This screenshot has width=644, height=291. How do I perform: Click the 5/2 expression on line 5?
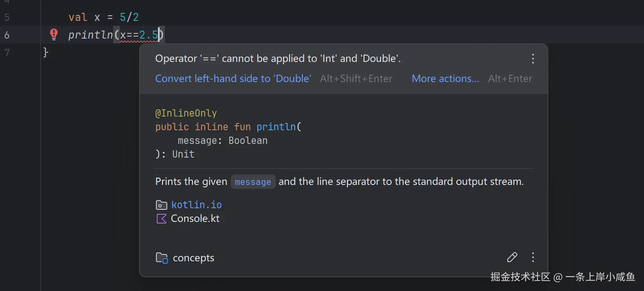pos(129,17)
